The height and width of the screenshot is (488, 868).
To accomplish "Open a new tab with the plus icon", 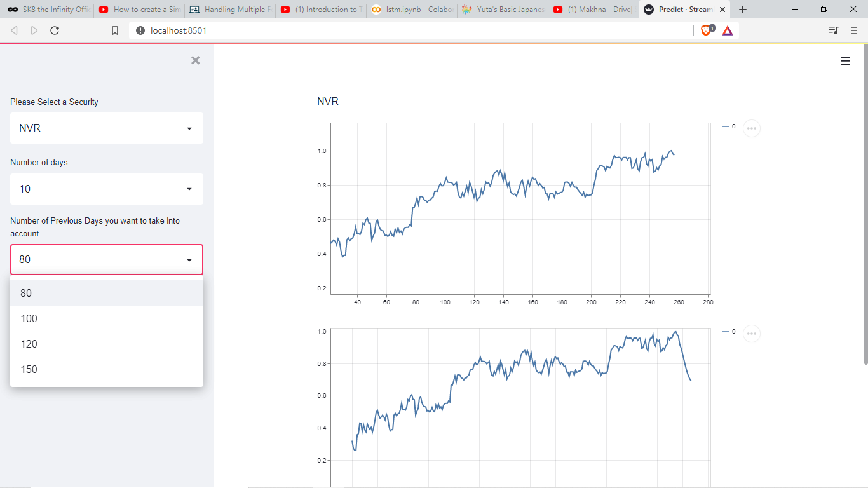I will click(743, 10).
